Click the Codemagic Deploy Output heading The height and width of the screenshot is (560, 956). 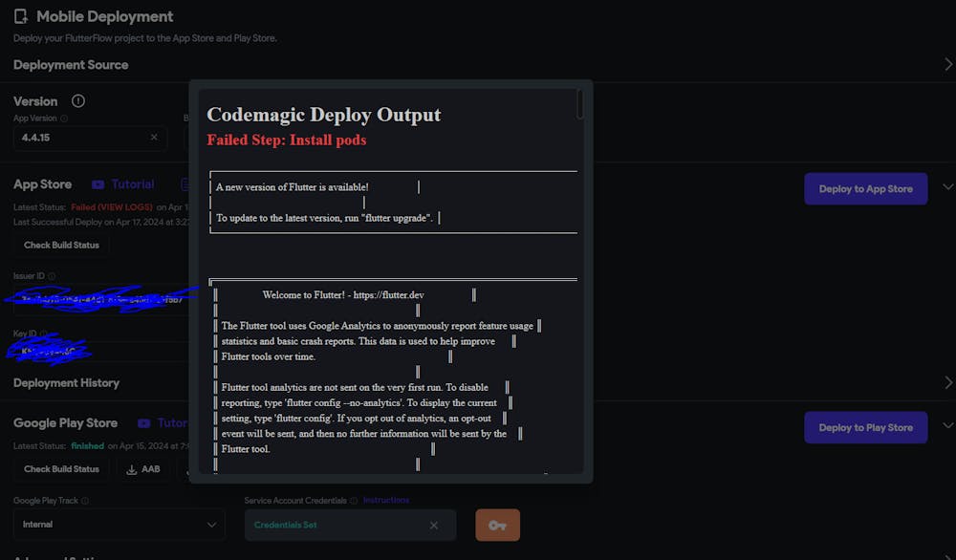coord(324,115)
